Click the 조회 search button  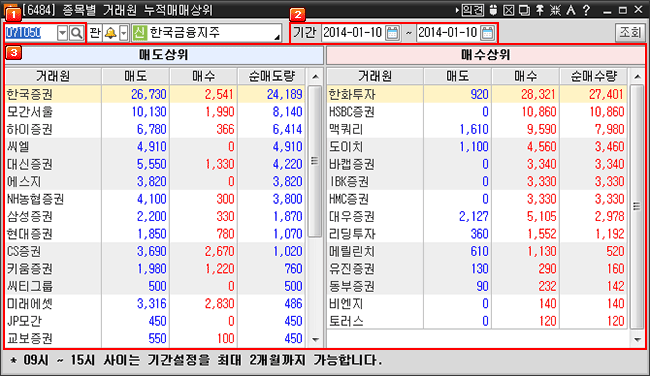pos(630,32)
